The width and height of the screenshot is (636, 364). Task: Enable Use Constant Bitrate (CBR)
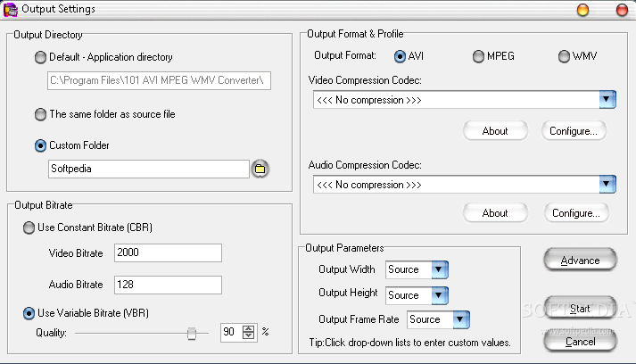(x=29, y=227)
